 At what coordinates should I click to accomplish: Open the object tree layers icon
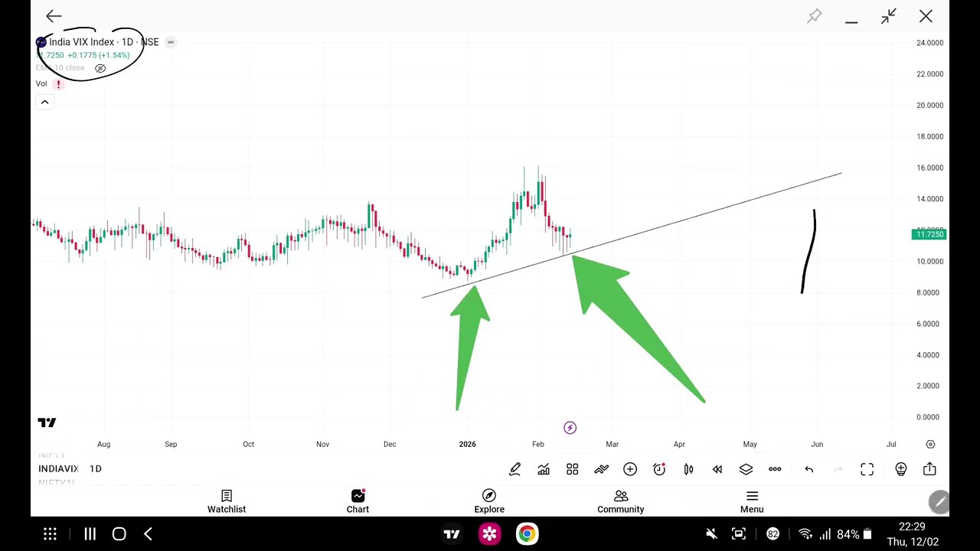pos(746,469)
